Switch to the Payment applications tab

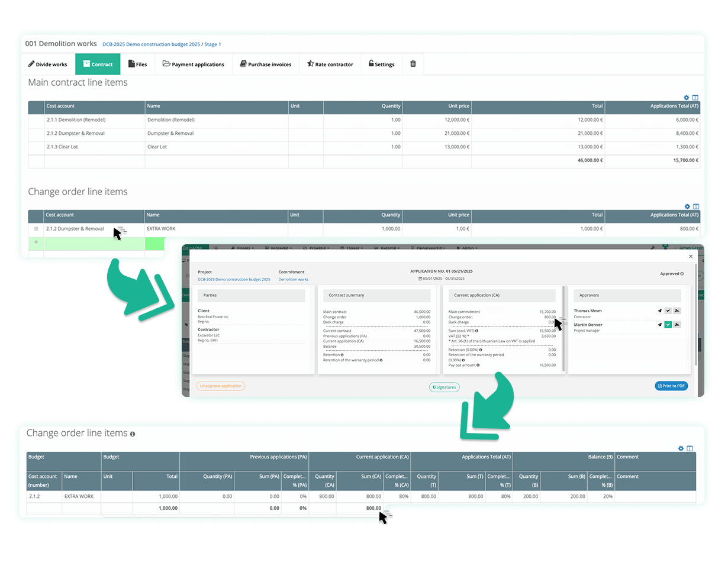coord(194,64)
